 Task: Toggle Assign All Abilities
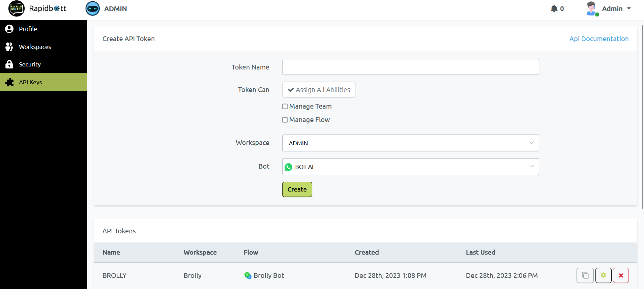[319, 90]
